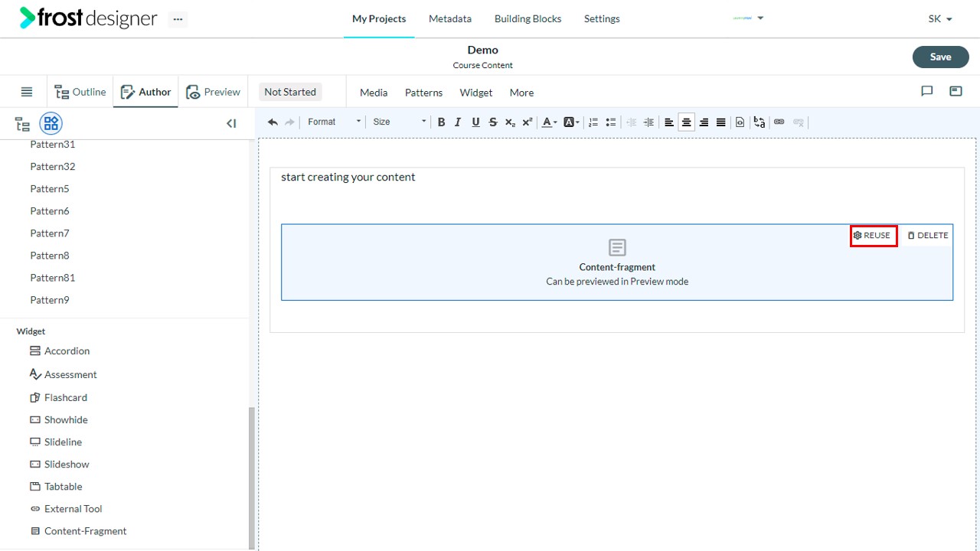
Task: Open the comments icon at top right
Action: click(927, 91)
